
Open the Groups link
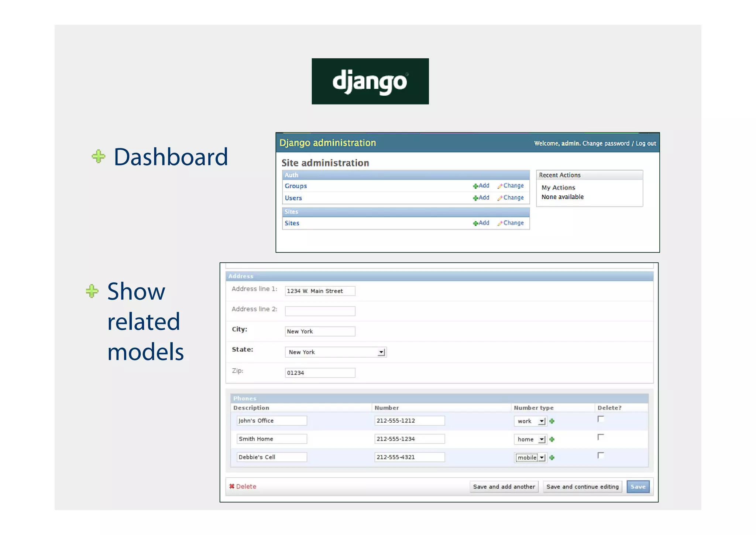click(296, 186)
